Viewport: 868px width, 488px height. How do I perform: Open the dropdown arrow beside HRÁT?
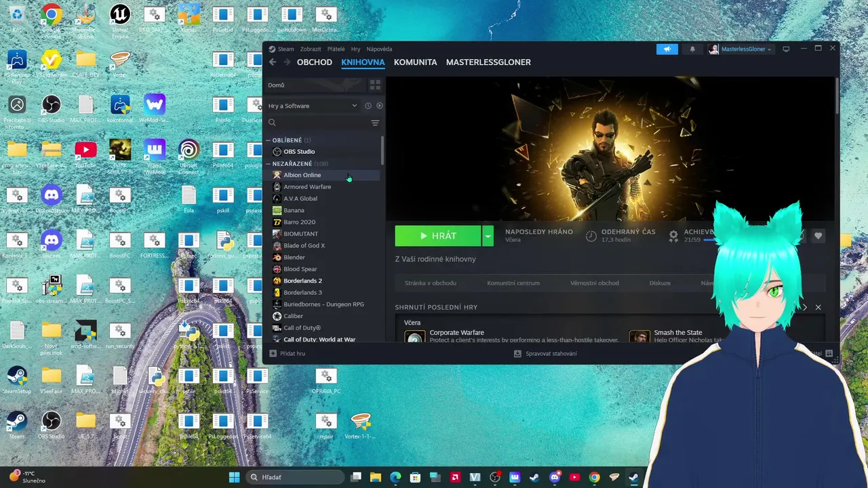pos(488,236)
